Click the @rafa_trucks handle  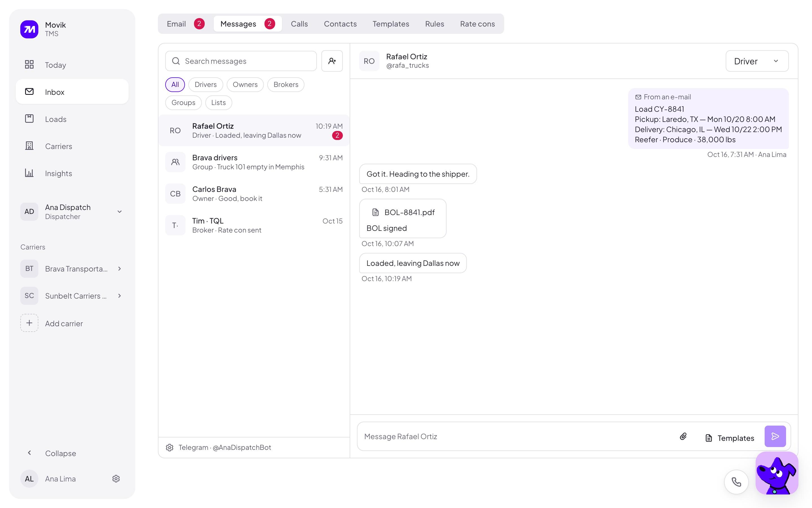coord(407,65)
